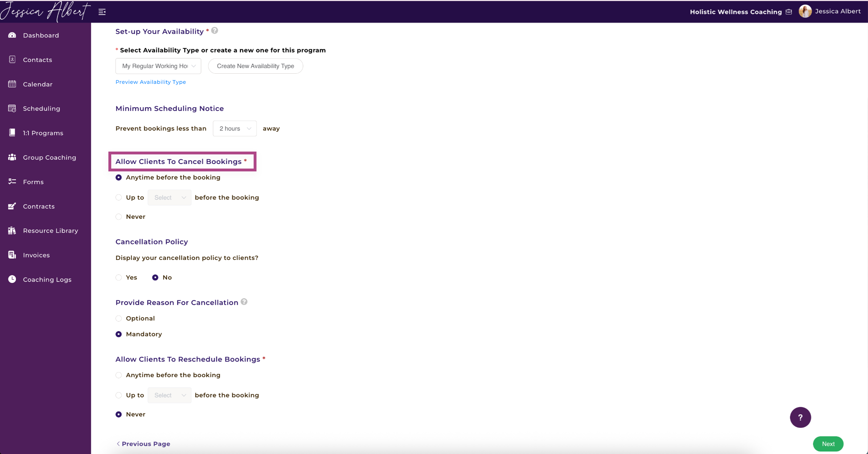Choose Yes to display cancellation policy
This screenshot has width=868, height=454.
tap(119, 278)
